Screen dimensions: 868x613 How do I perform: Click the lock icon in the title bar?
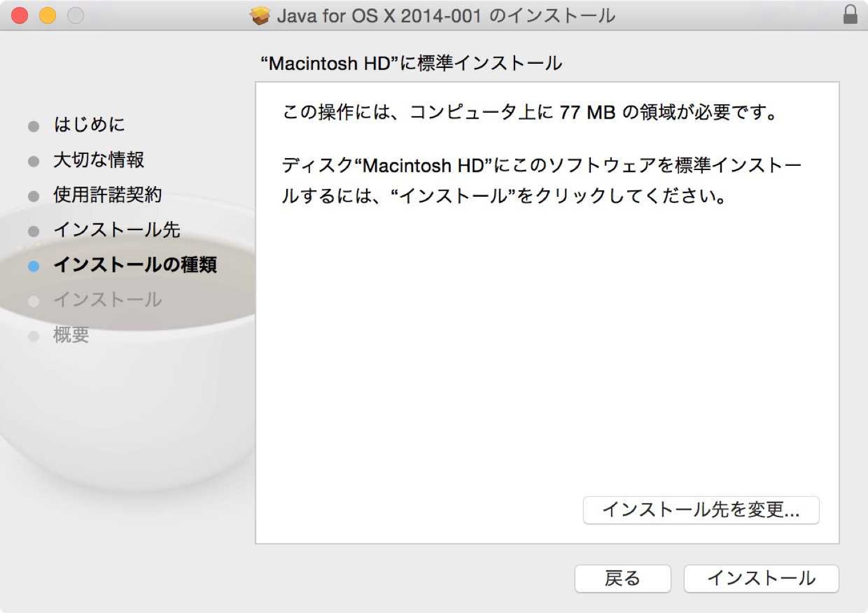tap(851, 15)
